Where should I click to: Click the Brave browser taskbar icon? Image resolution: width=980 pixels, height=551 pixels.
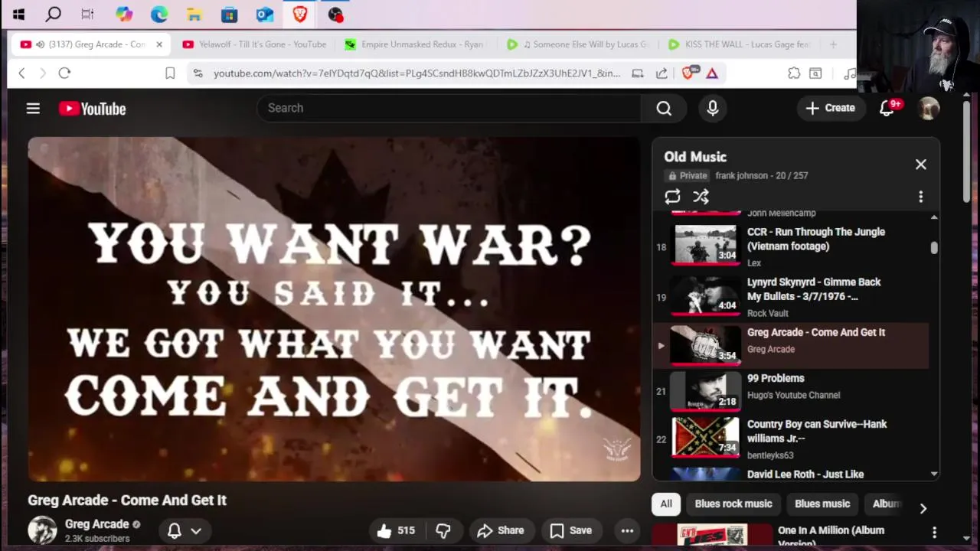click(x=299, y=14)
